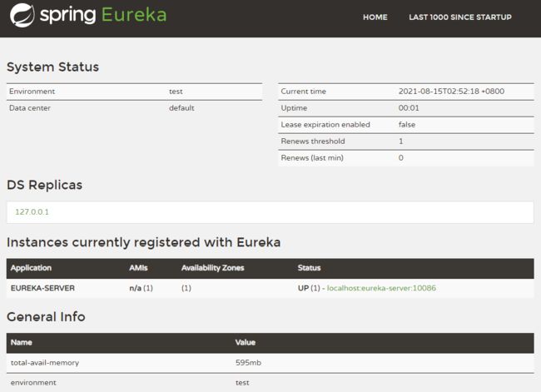Click the Application column header
541x392 pixels.
tap(31, 268)
